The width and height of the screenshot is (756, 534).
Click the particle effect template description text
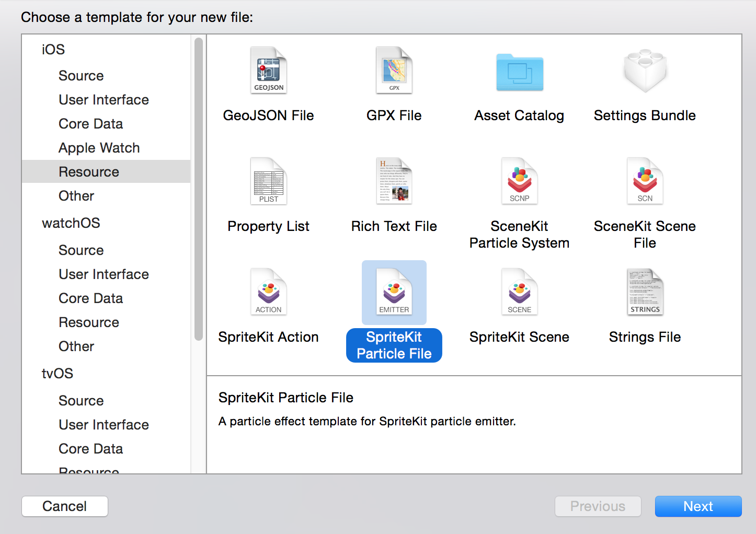pyautogui.click(x=367, y=422)
